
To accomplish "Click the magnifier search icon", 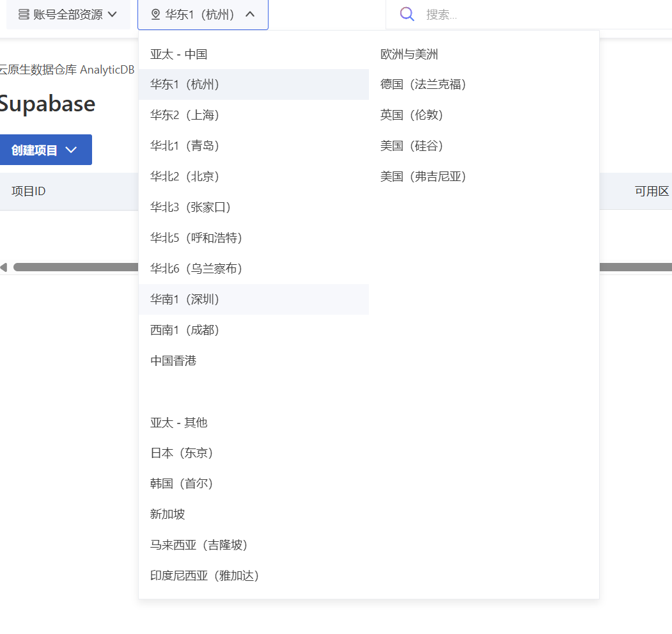I will (407, 14).
